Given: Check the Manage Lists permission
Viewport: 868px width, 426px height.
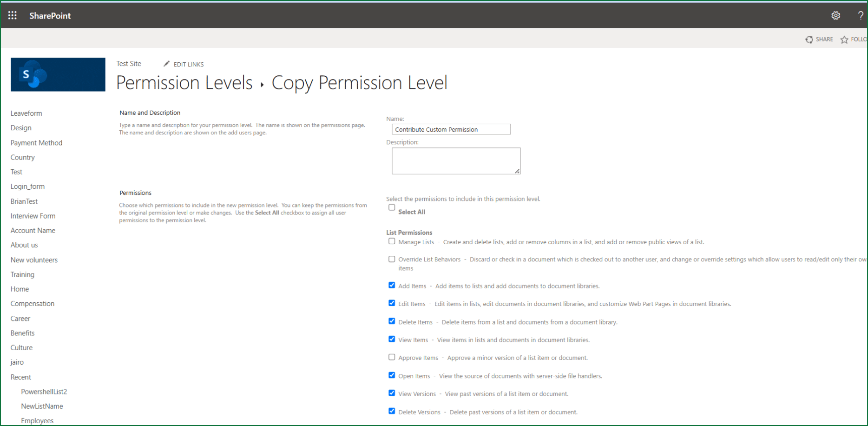Looking at the screenshot, I should point(391,241).
